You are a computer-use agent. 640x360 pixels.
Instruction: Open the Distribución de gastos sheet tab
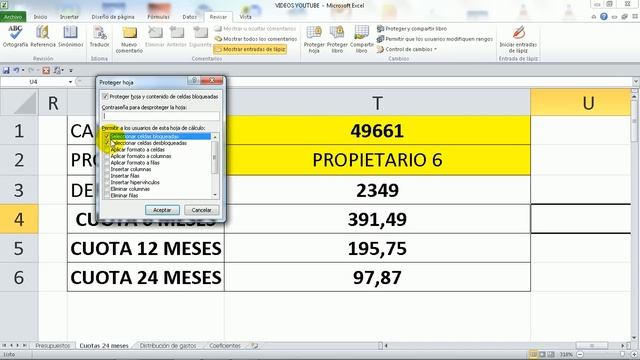168,346
